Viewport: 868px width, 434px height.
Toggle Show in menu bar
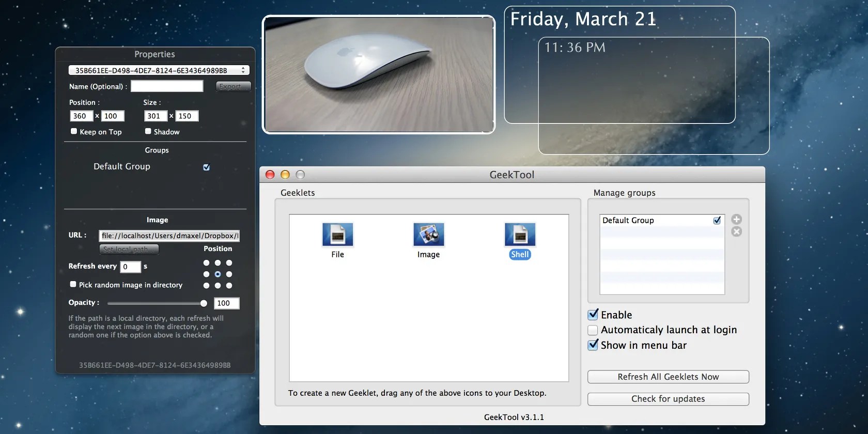tap(593, 345)
